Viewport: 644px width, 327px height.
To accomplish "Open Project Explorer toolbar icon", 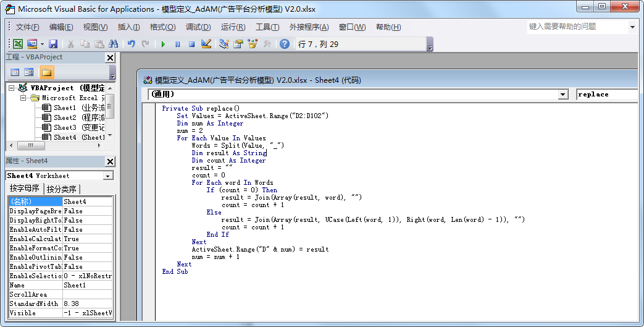I will pos(224,44).
